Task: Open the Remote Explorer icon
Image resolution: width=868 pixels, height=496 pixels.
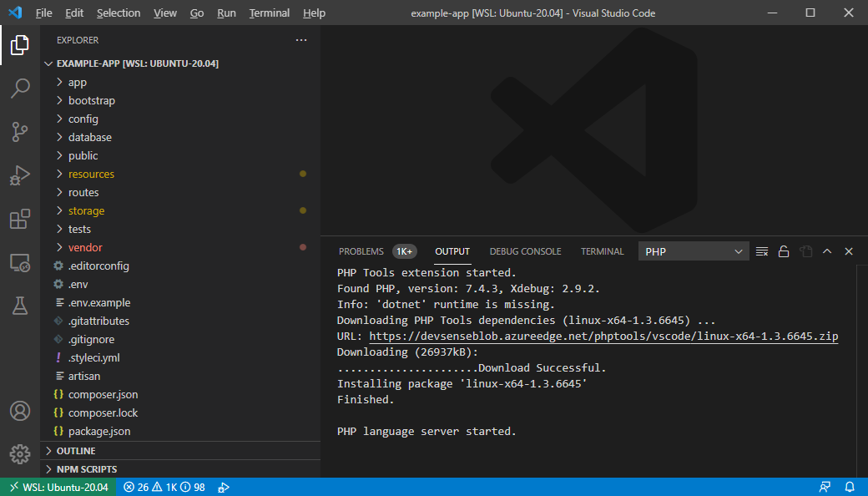Action: [20, 262]
